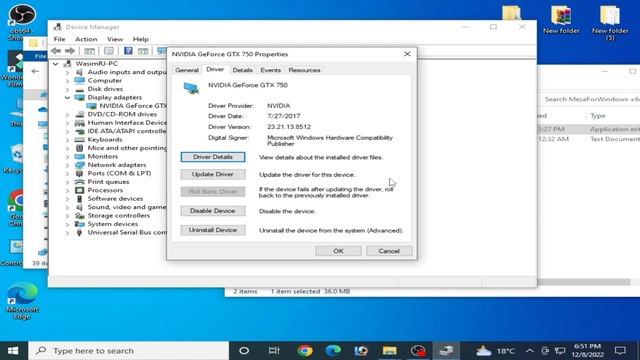Switch to the Details tab
Image resolution: width=640 pixels, height=360 pixels.
[x=242, y=70]
